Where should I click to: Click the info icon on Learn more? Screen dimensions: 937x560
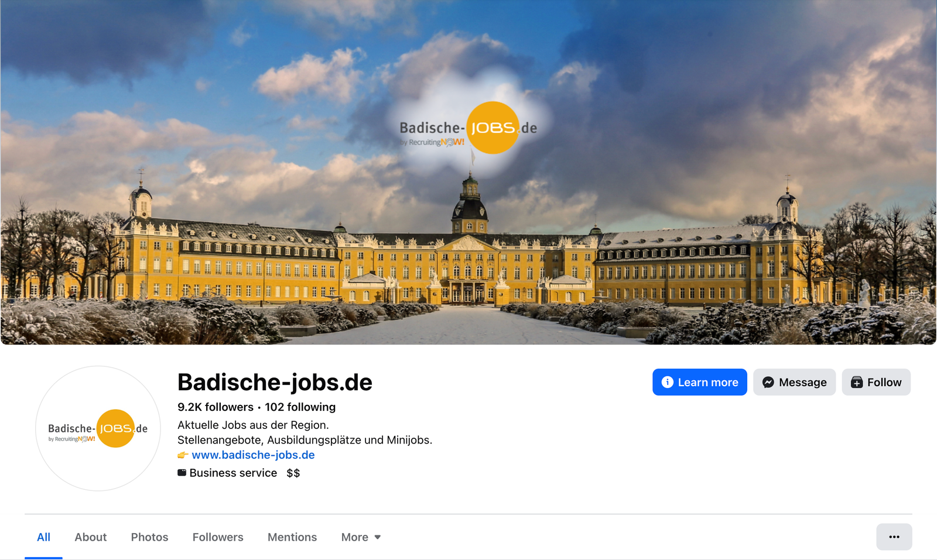click(x=667, y=382)
